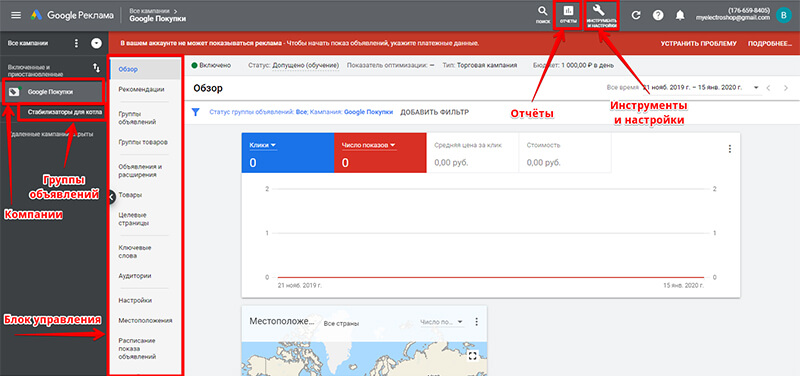This screenshot has height=376, width=800.
Task: Open Аудитории section
Action: [x=135, y=275]
